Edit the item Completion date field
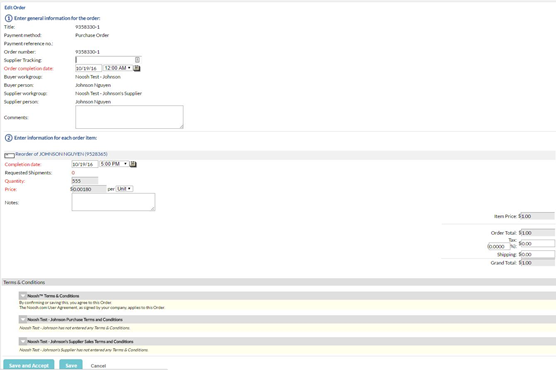556x370 pixels. [85, 164]
